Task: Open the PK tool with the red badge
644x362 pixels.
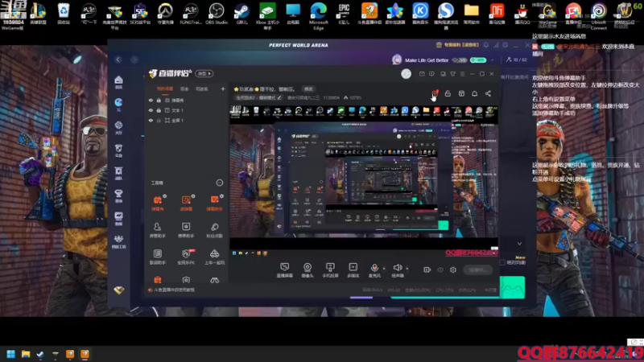Action: (x=186, y=257)
